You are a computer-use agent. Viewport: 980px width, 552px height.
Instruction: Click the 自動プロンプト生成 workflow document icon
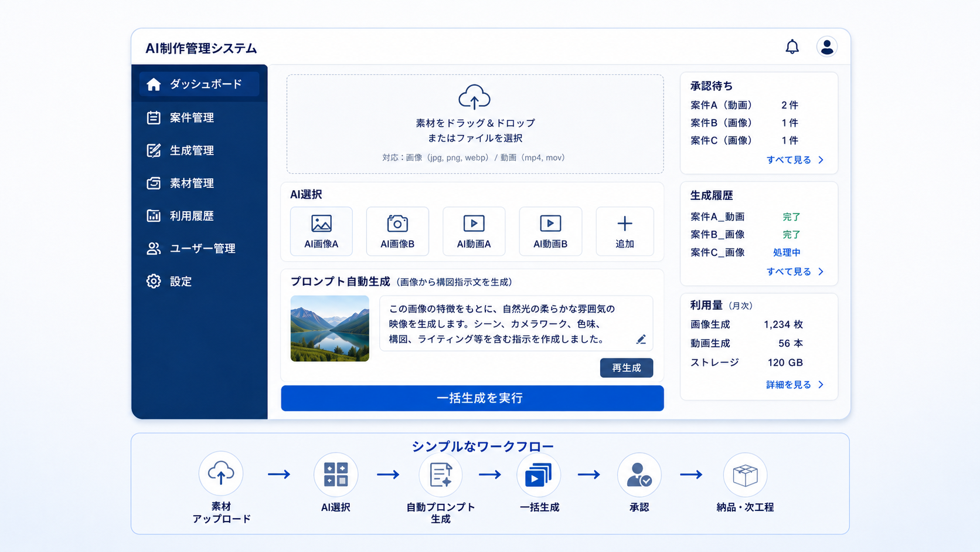pyautogui.click(x=440, y=475)
